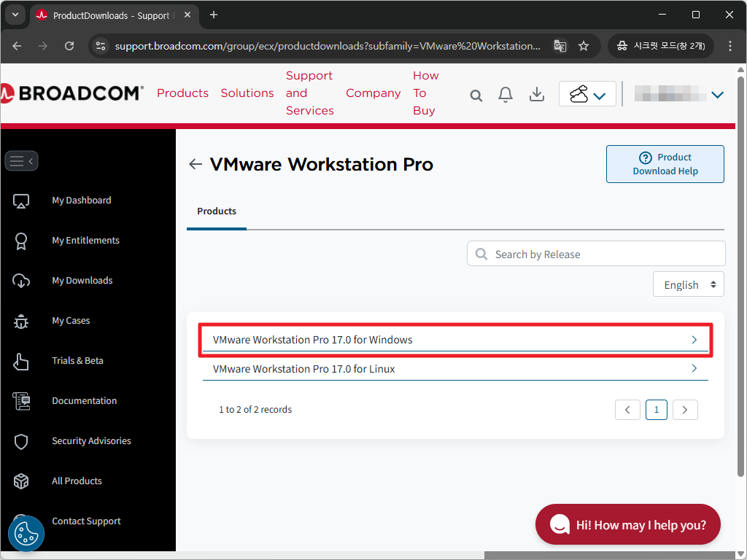Go back using arrow beside VMware Workstation Pro
The image size is (747, 560).
(x=196, y=164)
